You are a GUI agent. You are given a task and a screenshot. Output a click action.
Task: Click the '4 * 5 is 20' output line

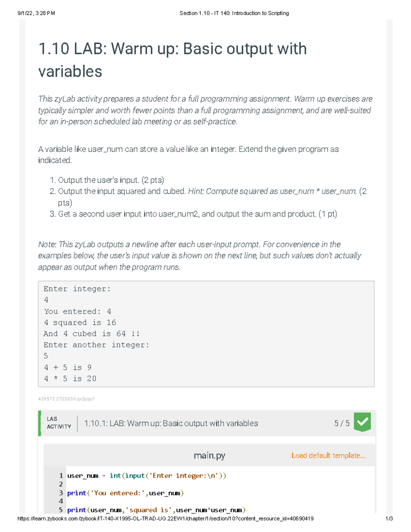pyautogui.click(x=70, y=379)
